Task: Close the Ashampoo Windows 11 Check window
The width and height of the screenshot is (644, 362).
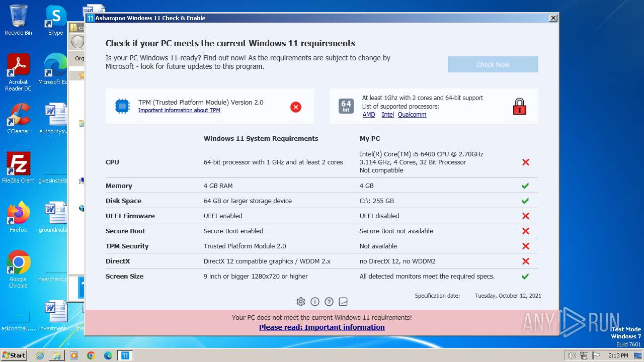Action: pyautogui.click(x=553, y=18)
